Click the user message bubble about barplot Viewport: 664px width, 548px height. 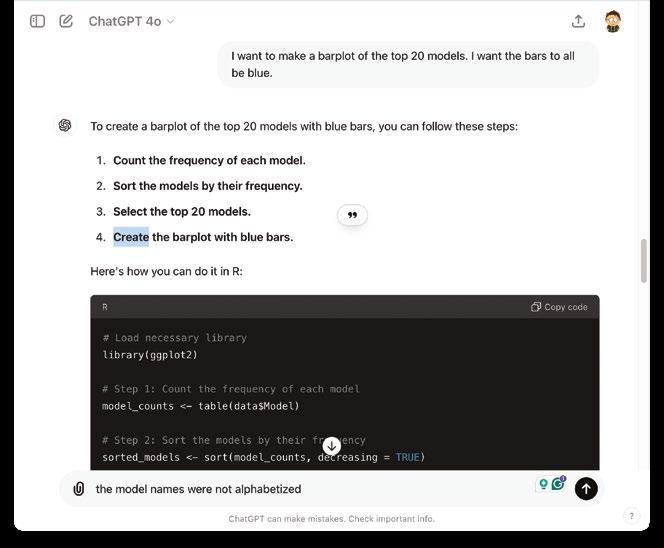[408, 64]
